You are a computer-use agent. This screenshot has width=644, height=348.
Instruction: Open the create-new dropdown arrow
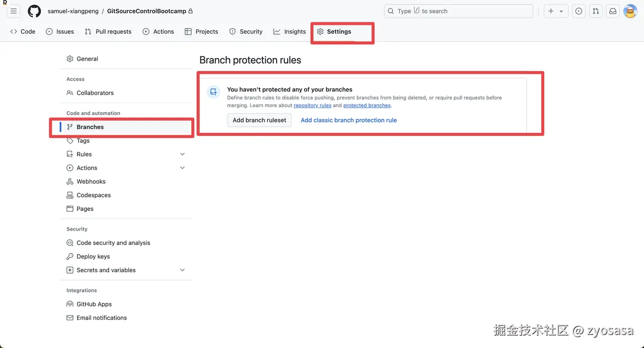tap(561, 11)
